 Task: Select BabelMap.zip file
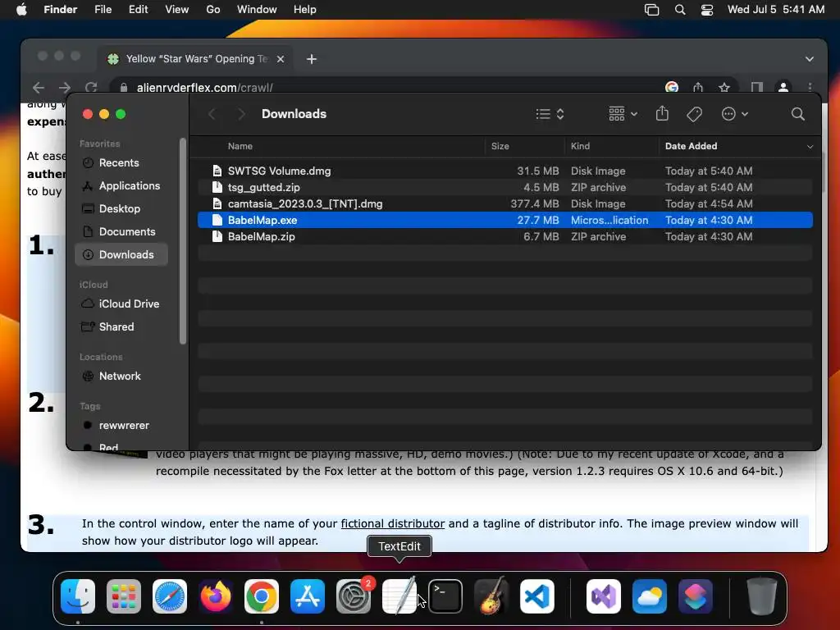505,236
